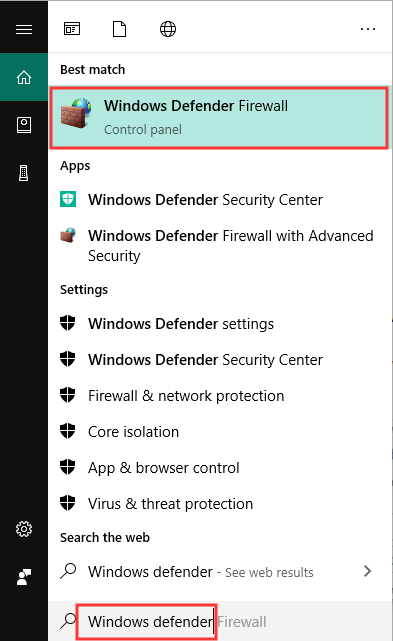Select the Search the web heading
The width and height of the screenshot is (393, 641).
click(x=105, y=537)
